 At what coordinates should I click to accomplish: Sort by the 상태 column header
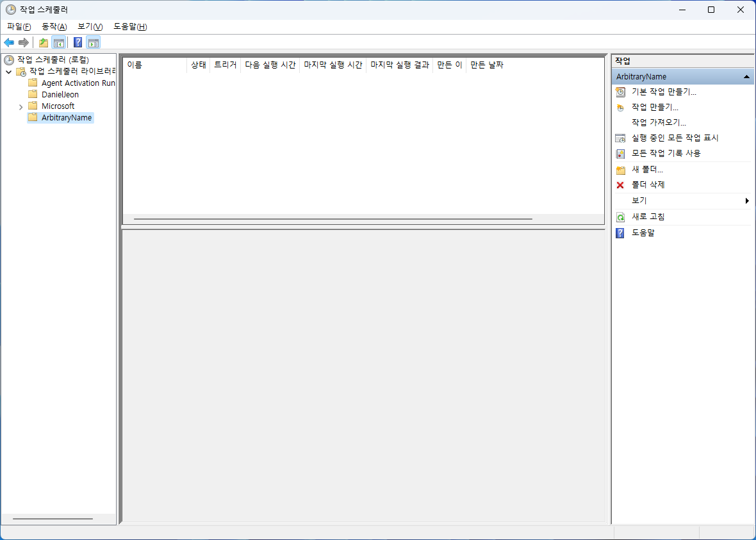[x=198, y=65]
